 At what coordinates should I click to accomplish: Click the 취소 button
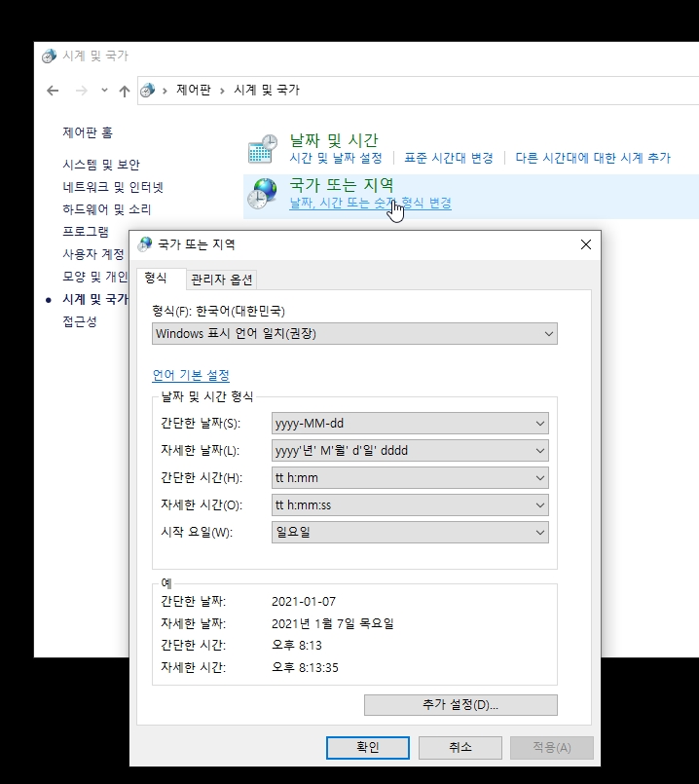coord(460,747)
